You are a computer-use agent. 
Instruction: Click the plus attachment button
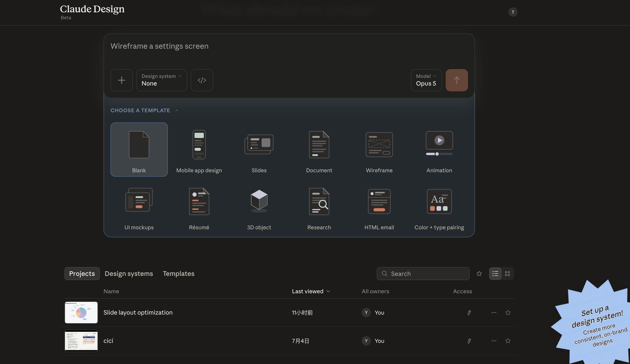pyautogui.click(x=121, y=80)
